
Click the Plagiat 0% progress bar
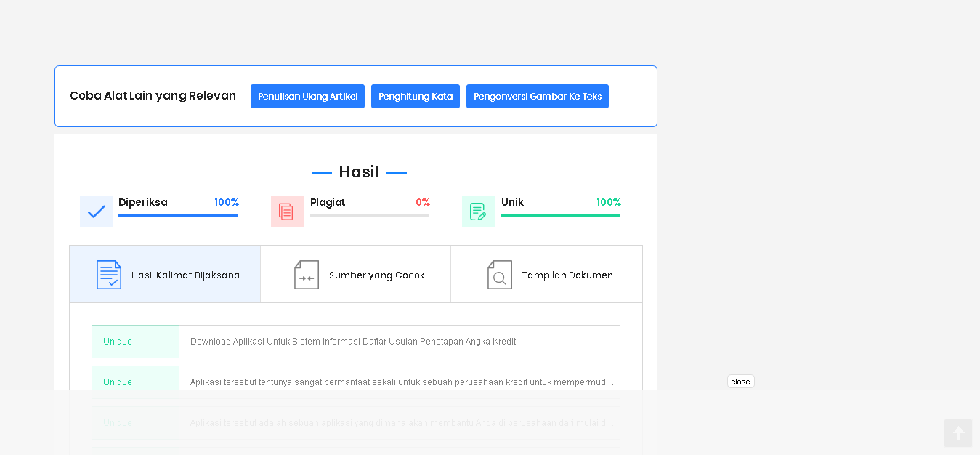click(x=369, y=215)
